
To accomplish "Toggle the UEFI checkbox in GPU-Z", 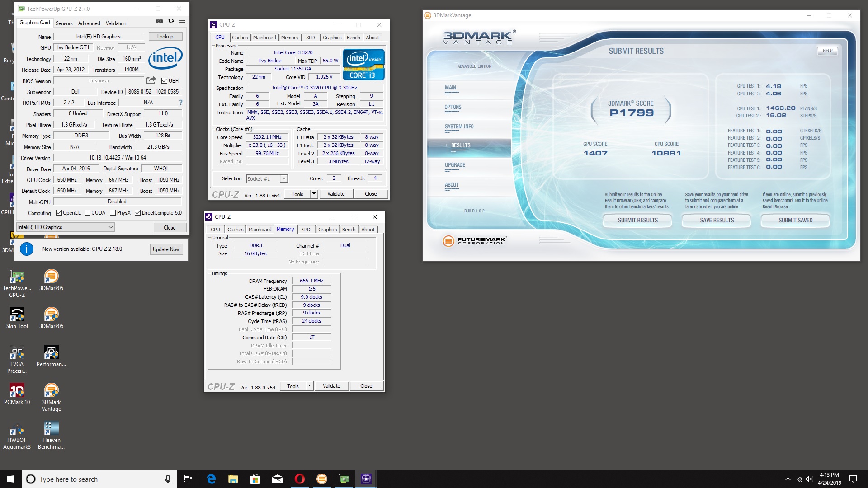I will (x=164, y=81).
